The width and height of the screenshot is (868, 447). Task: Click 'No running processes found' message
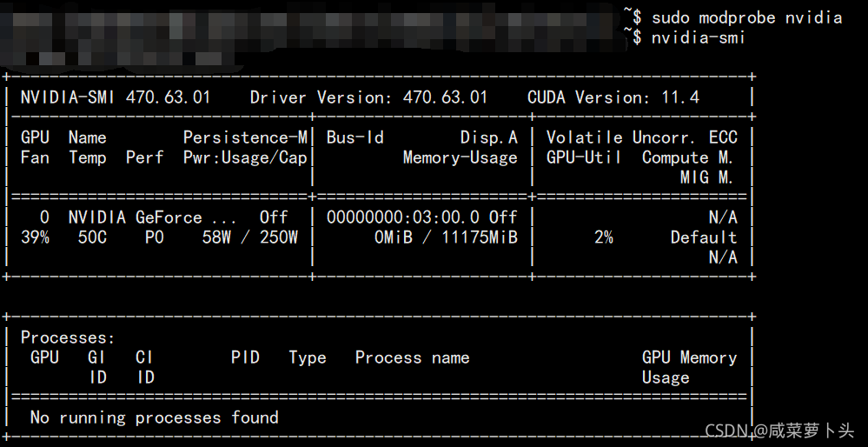154,417
